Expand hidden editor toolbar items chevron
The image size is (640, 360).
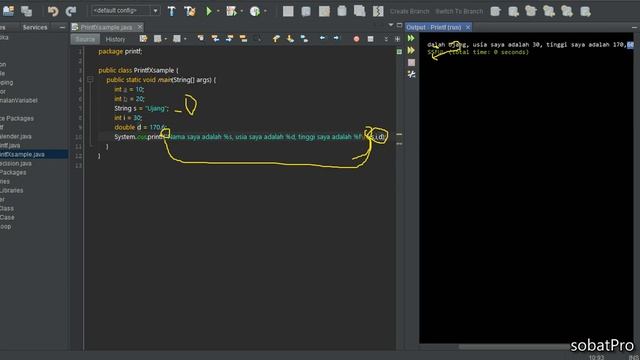[386, 39]
